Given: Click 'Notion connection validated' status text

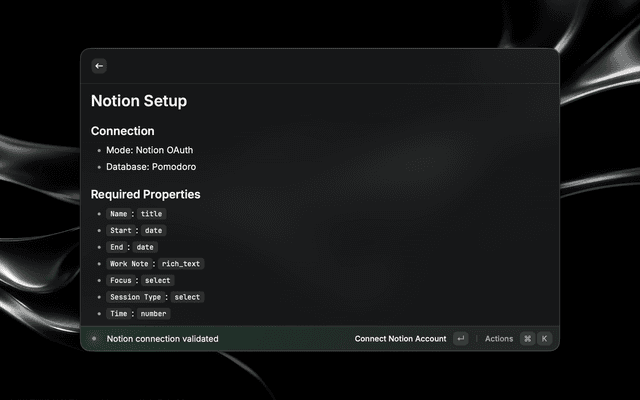Looking at the screenshot, I should coord(162,339).
